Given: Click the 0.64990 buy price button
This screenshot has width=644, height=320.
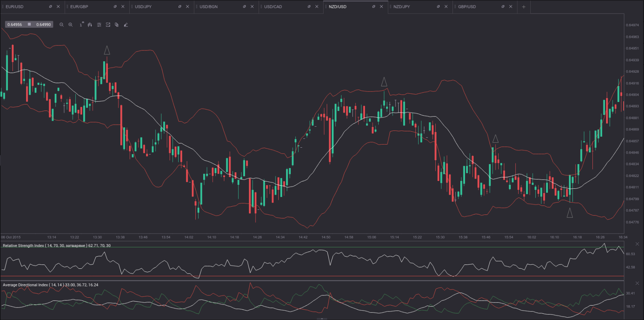Looking at the screenshot, I should [x=43, y=25].
